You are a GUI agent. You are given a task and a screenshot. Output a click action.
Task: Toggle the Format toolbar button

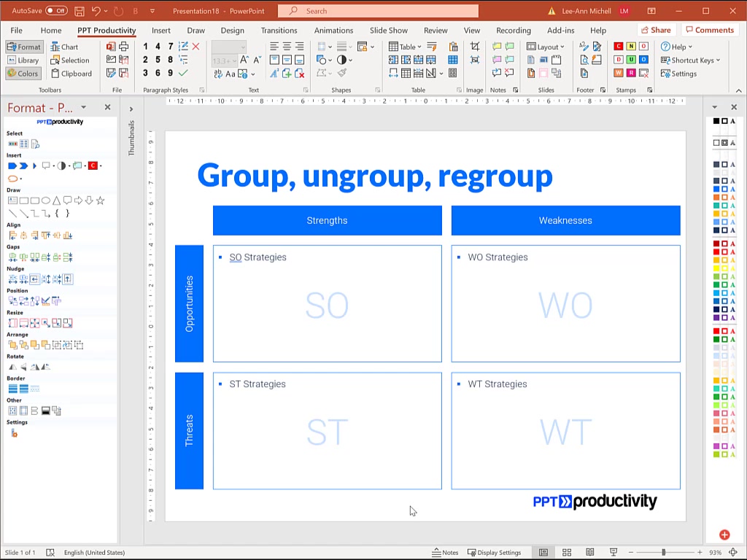24,47
